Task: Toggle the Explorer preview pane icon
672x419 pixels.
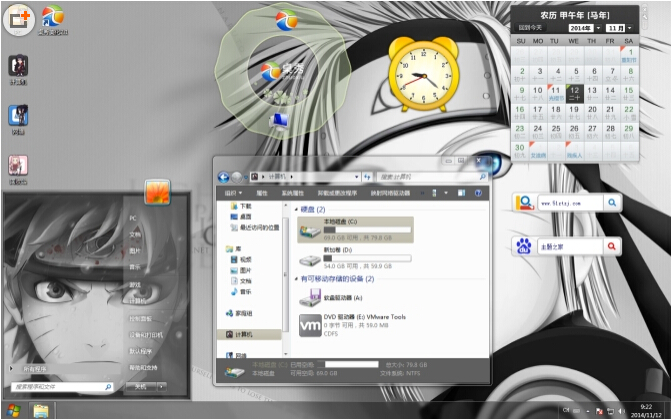Action: (461, 193)
